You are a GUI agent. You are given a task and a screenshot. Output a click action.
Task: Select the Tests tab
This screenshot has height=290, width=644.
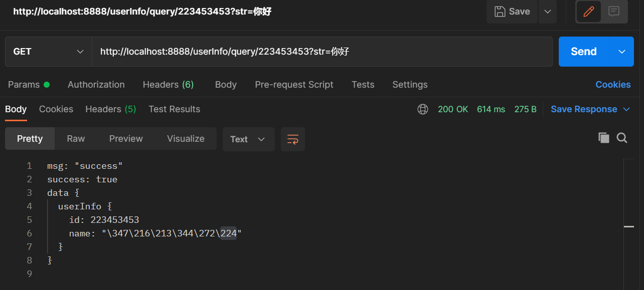[x=363, y=85]
